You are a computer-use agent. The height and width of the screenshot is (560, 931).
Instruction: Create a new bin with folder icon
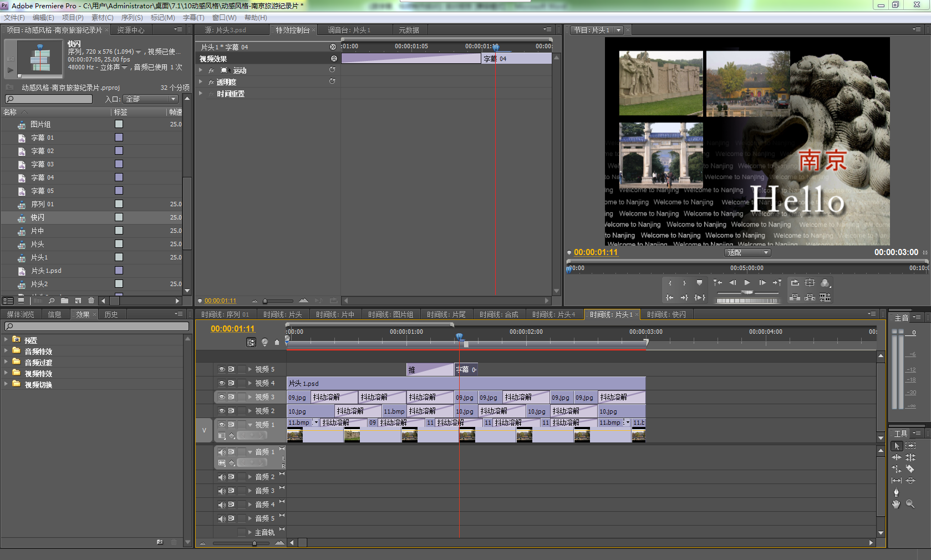tap(65, 301)
